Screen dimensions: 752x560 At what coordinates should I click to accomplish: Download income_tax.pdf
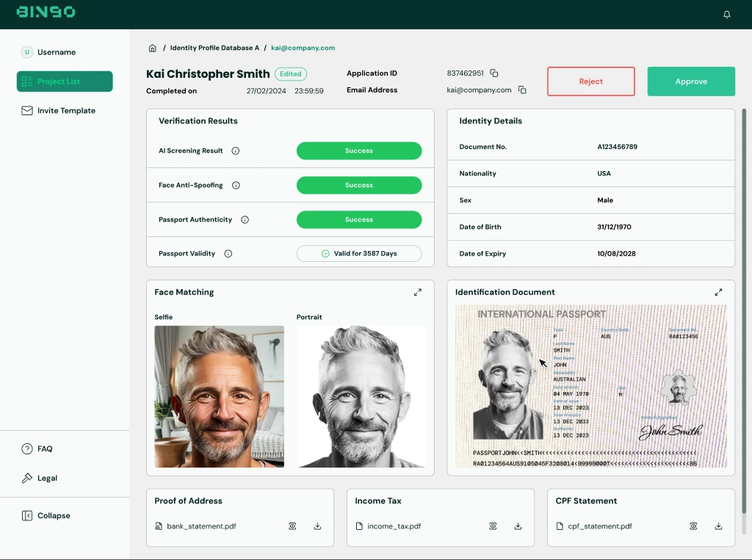(x=518, y=526)
